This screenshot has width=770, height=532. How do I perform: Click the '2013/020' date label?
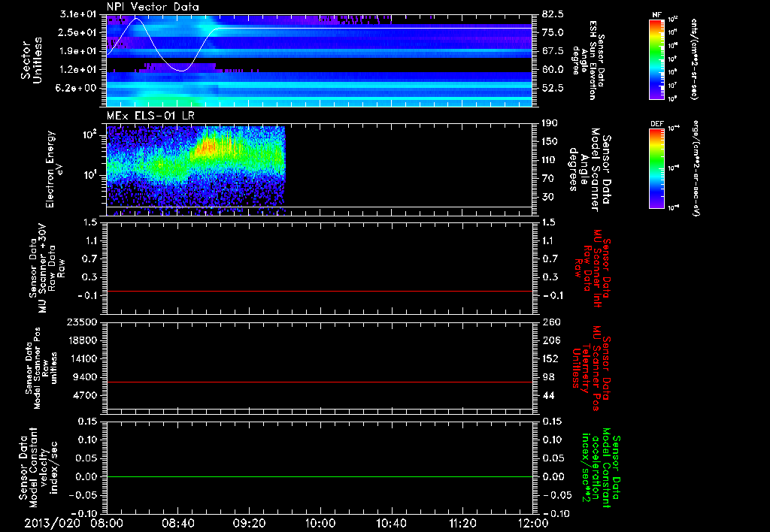pyautogui.click(x=53, y=523)
